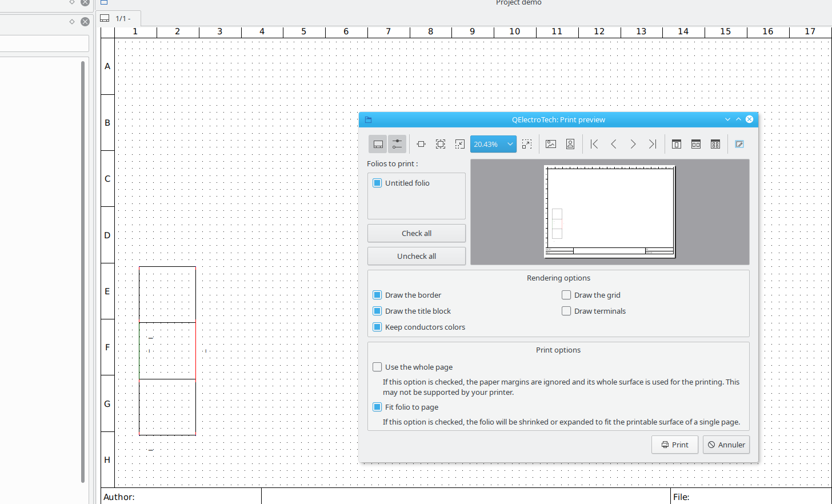
Task: Click the Check all button
Action: 417,233
